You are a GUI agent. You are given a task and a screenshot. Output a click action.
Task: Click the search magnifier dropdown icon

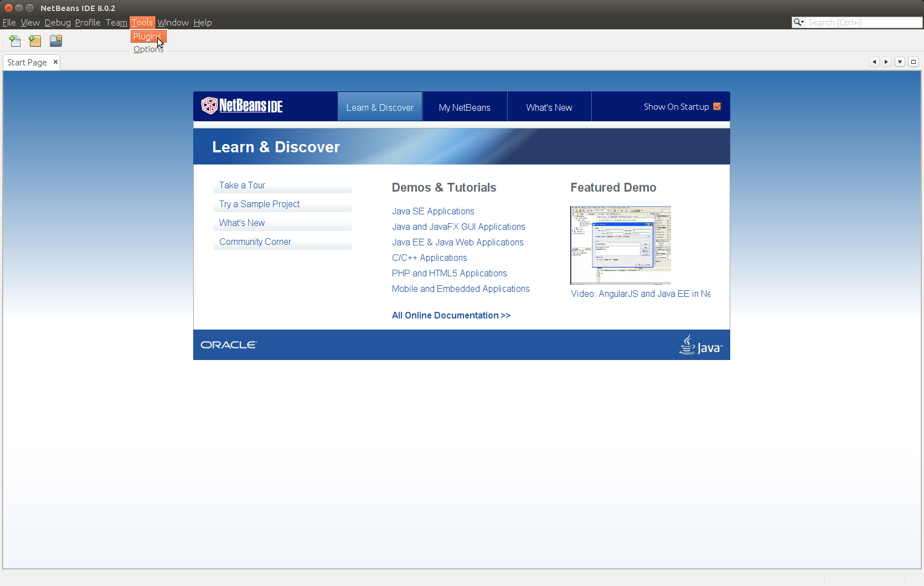click(x=799, y=22)
